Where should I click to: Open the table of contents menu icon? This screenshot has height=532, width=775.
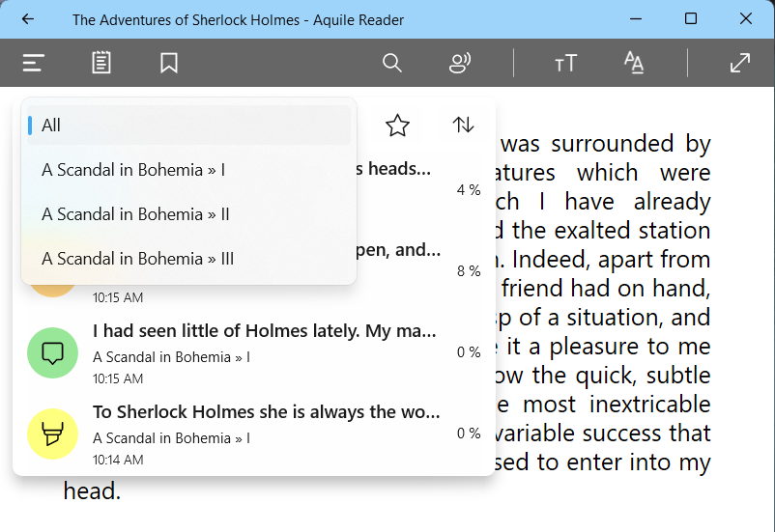(34, 63)
